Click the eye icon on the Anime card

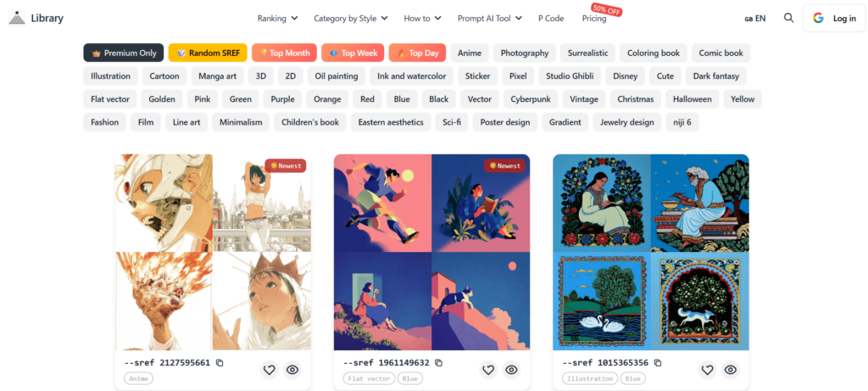pyautogui.click(x=292, y=370)
